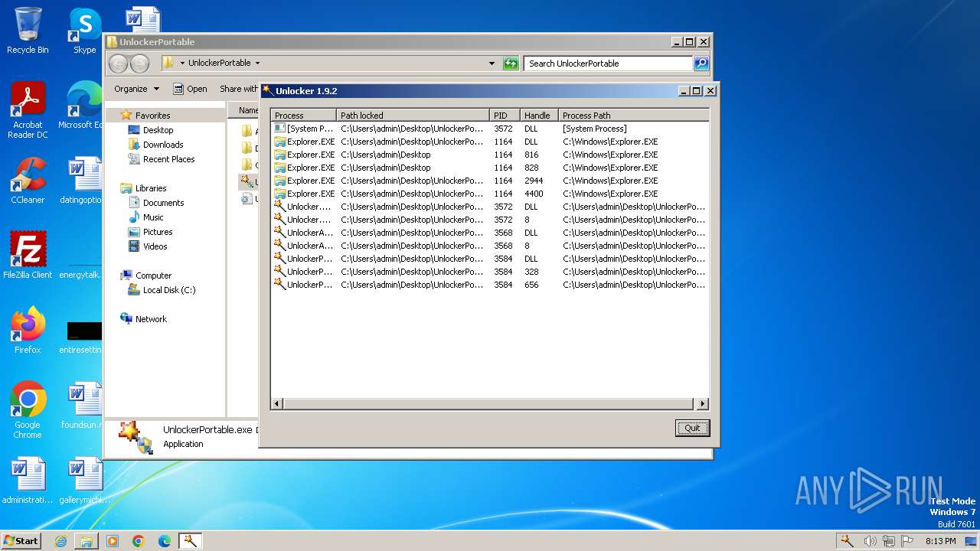Select Recent Places in navigation pane
Image resolution: width=980 pixels, height=551 pixels.
168,159
